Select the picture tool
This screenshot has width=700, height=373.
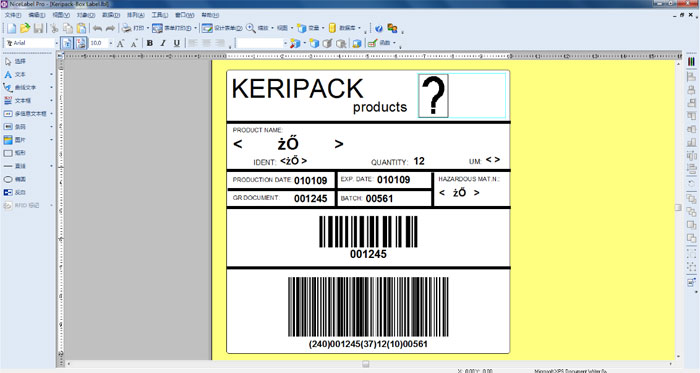tap(15, 140)
